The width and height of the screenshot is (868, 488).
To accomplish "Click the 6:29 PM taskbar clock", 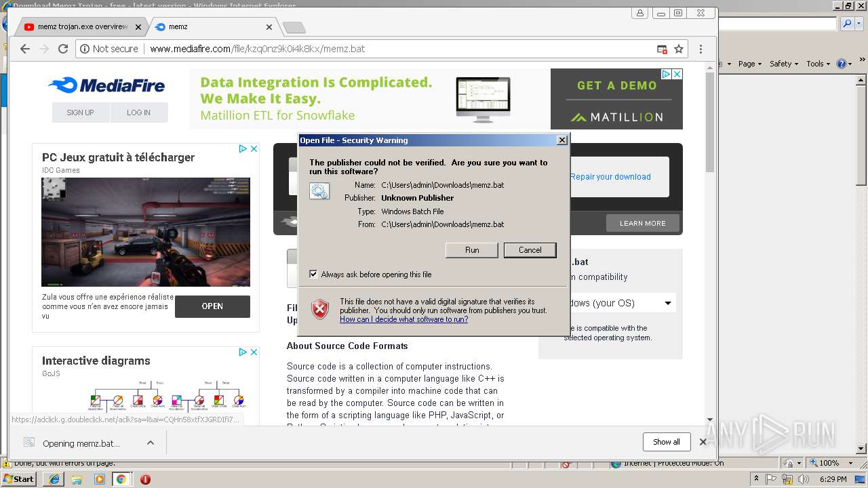I will 834,479.
